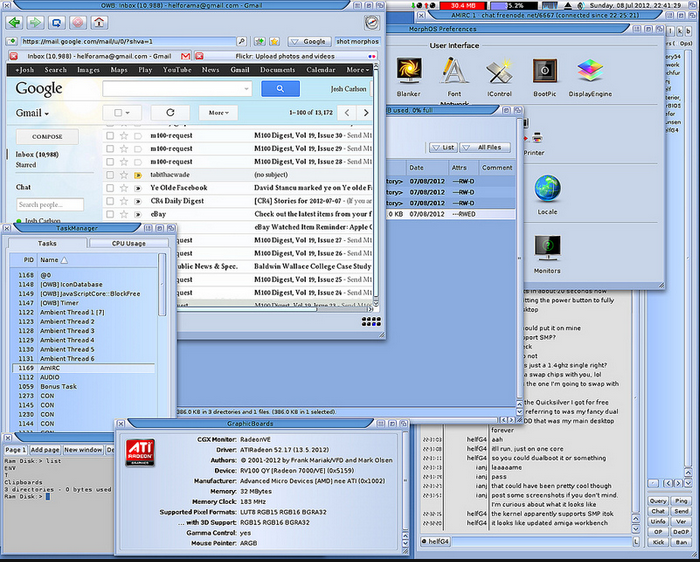This screenshot has width=700, height=562.
Task: Go back in the OWB browser
Action: pyautogui.click(x=15, y=22)
